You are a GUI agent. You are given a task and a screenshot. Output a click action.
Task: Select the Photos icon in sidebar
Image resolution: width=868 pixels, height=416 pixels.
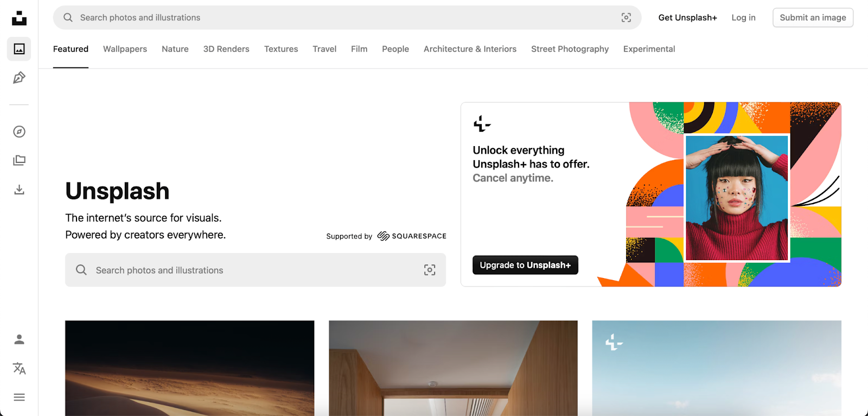click(19, 49)
